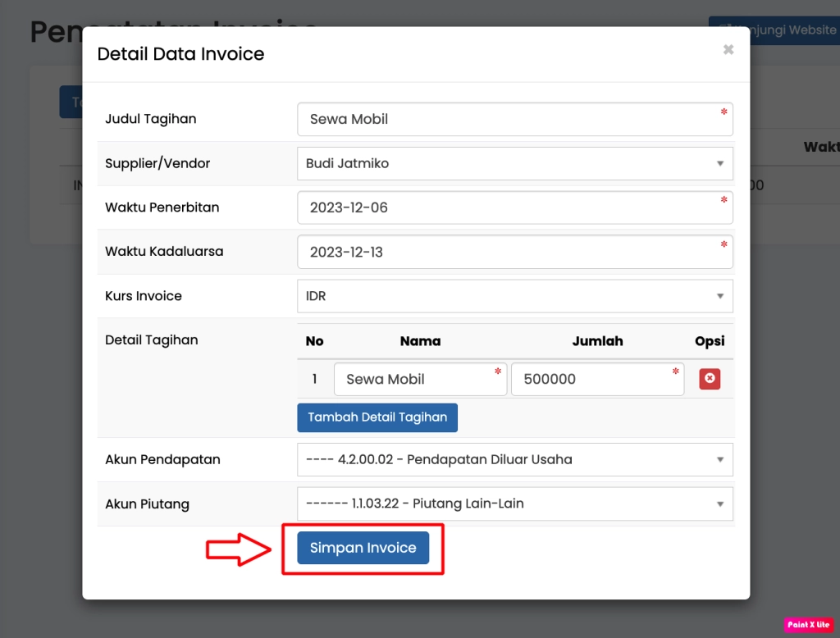Click the Paint X lite watermark badge
The image size is (840, 638).
[x=808, y=625]
